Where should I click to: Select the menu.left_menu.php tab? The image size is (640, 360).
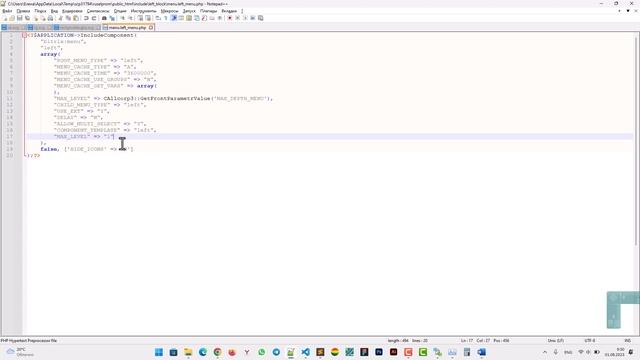(127, 27)
